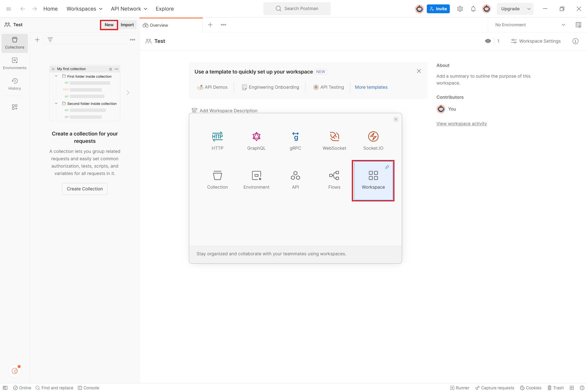Viewport: 587px width, 392px height.
Task: Select the Flows option
Action: pos(334,180)
